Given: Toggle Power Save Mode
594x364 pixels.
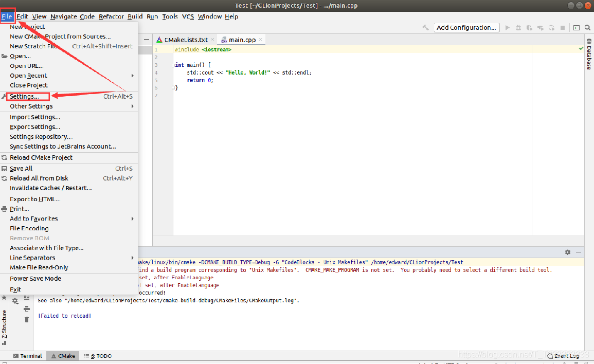Looking at the screenshot, I should [x=69, y=279].
